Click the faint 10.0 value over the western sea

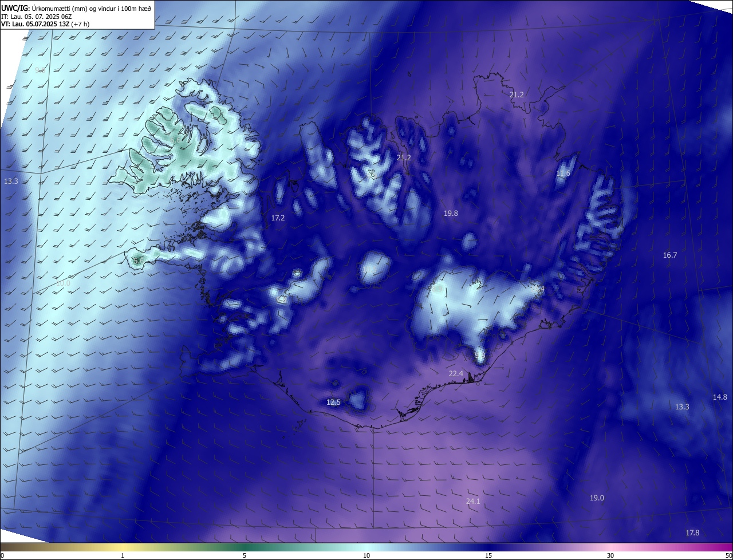62,283
